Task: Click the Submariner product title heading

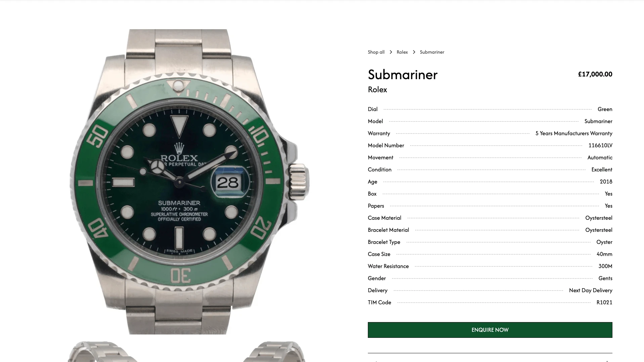Action: coord(402,74)
